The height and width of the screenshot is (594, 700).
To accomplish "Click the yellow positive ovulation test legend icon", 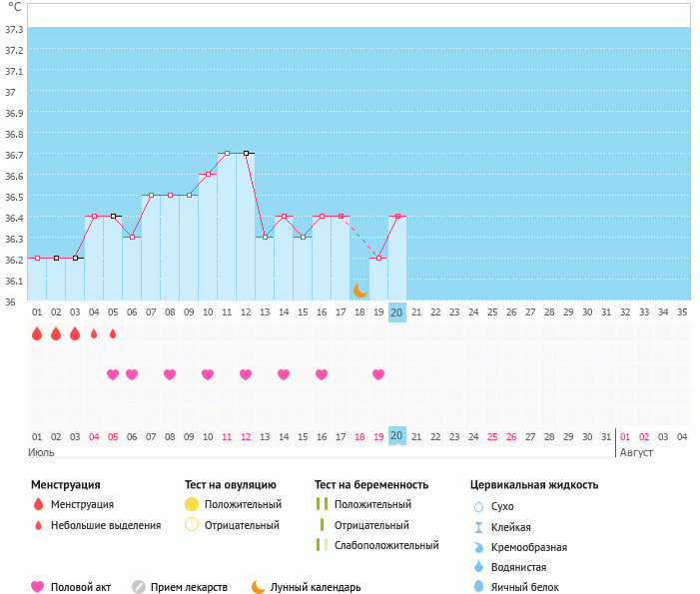I will click(192, 504).
